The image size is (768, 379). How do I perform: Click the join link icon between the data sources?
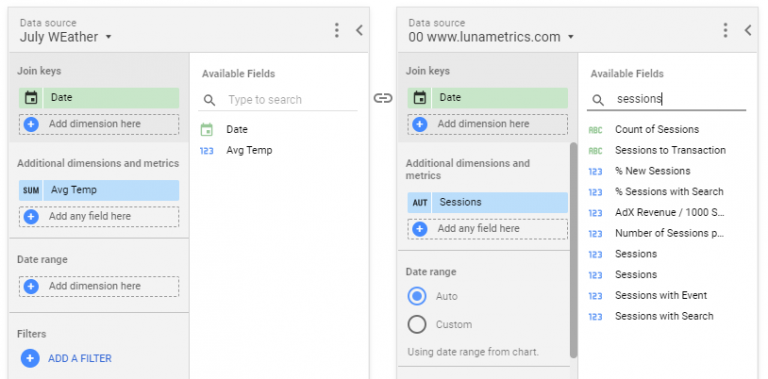click(x=383, y=98)
